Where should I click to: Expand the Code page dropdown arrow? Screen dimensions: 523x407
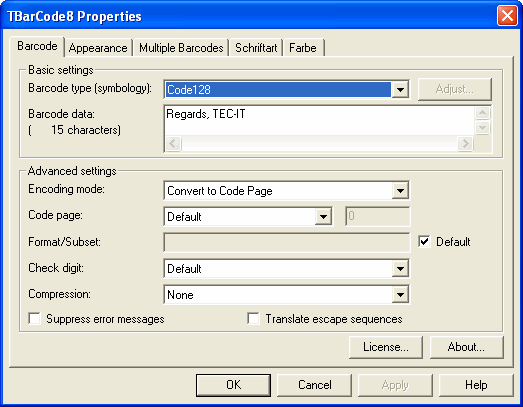coord(323,217)
